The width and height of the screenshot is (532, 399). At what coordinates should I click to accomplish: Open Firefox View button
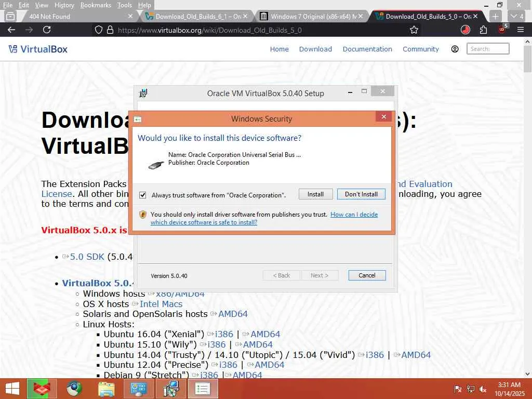pos(10,16)
